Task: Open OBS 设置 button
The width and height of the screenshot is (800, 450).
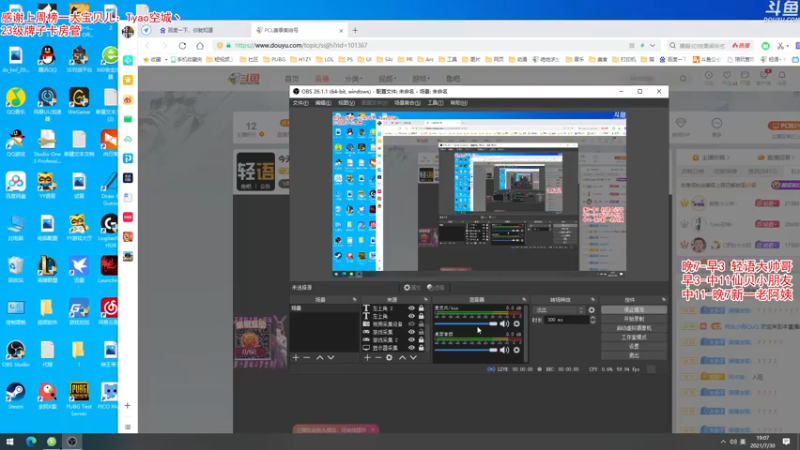Action: (x=634, y=346)
